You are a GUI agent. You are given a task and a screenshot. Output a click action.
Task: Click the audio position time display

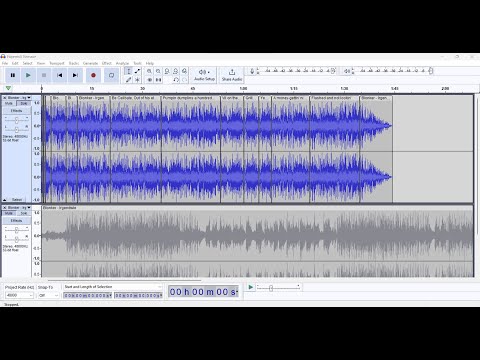[203, 292]
